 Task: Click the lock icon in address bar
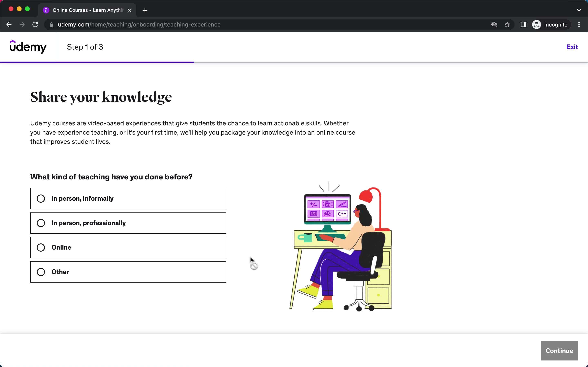click(51, 24)
